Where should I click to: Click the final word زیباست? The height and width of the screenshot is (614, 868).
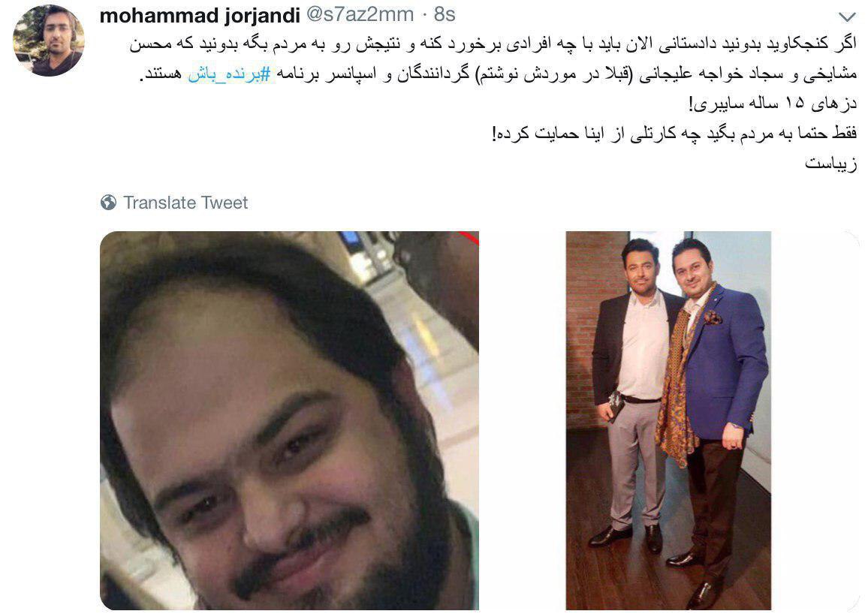click(x=831, y=163)
